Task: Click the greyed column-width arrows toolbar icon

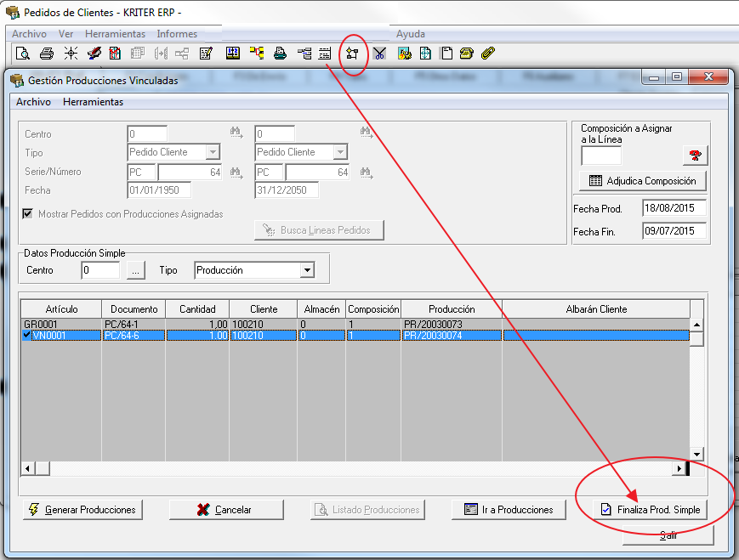Action: click(x=161, y=54)
